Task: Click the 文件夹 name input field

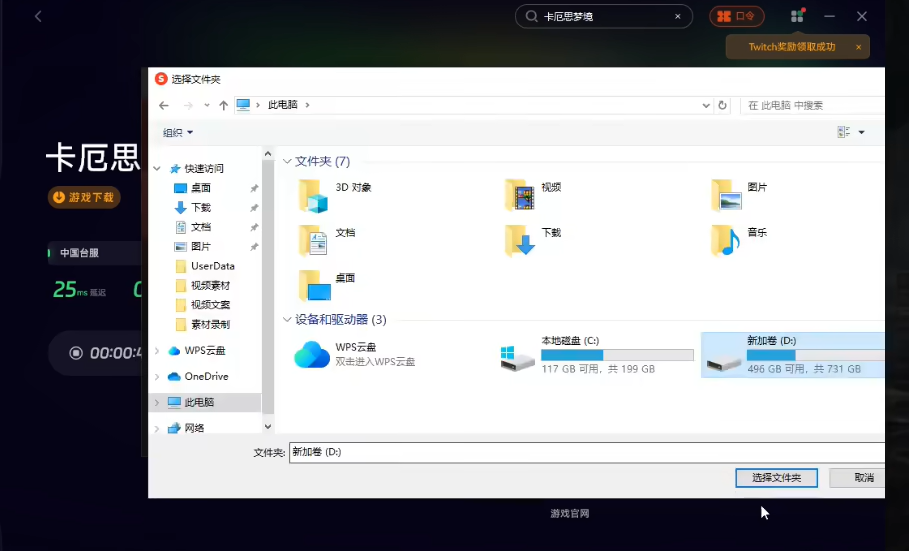Action: pos(585,452)
